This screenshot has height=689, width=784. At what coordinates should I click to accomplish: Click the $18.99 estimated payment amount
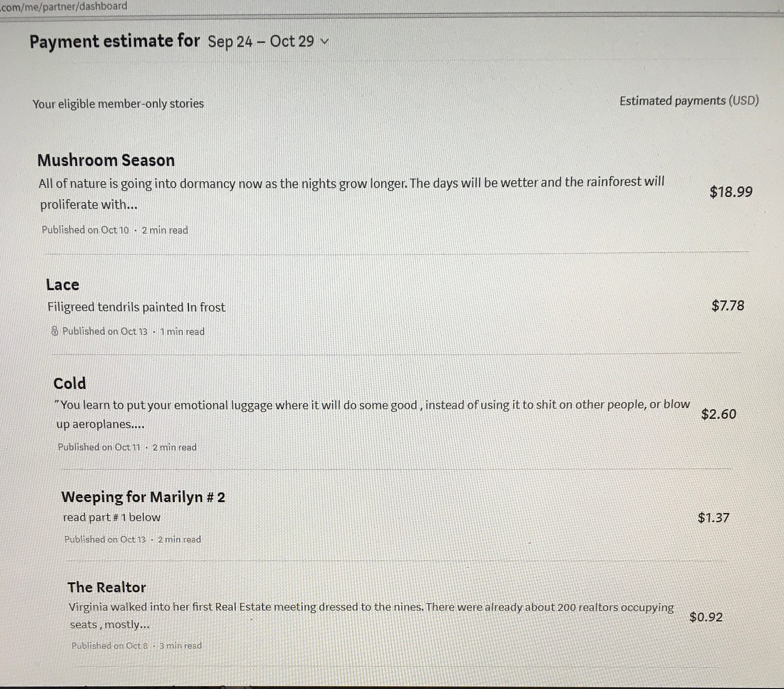click(x=731, y=192)
